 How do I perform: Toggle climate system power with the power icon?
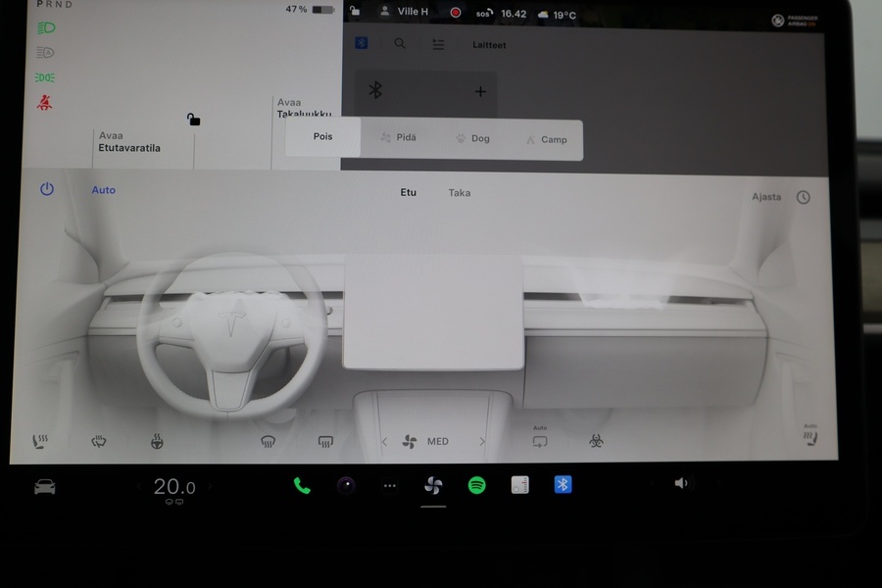pos(46,190)
